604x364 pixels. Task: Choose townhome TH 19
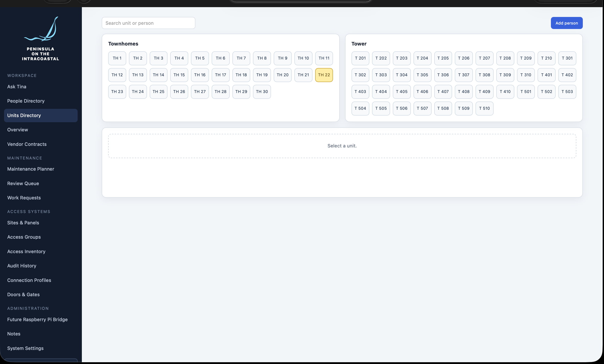(262, 75)
